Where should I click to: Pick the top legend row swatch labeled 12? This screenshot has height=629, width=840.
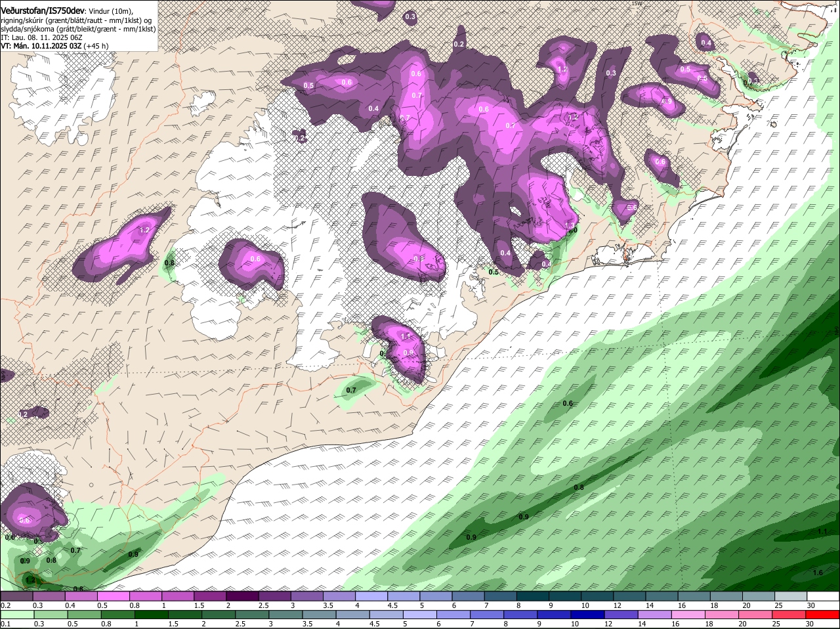click(x=629, y=596)
